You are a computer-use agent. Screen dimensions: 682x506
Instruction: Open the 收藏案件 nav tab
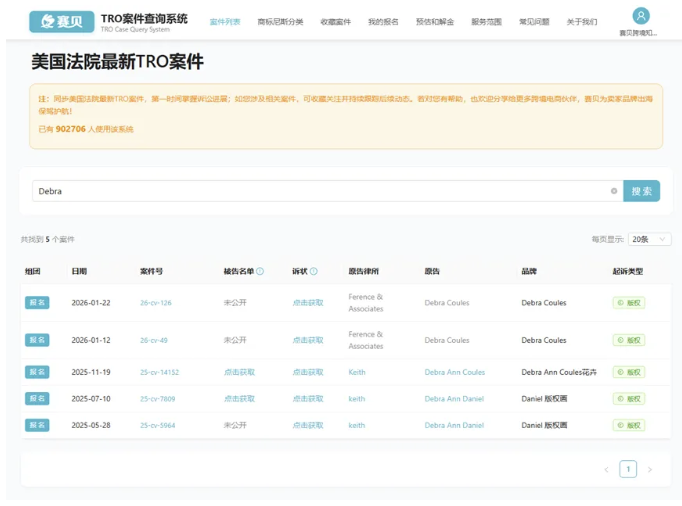tap(335, 21)
